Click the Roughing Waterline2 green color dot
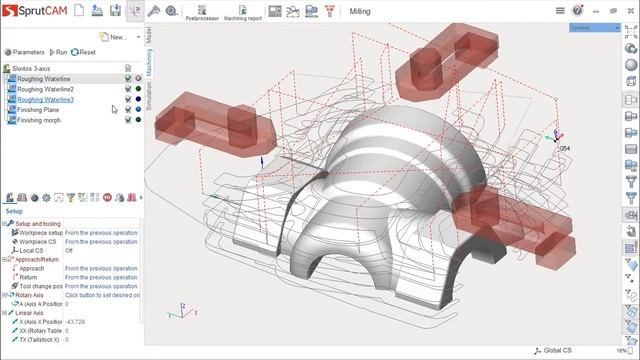The height and width of the screenshot is (360, 640). [138, 89]
